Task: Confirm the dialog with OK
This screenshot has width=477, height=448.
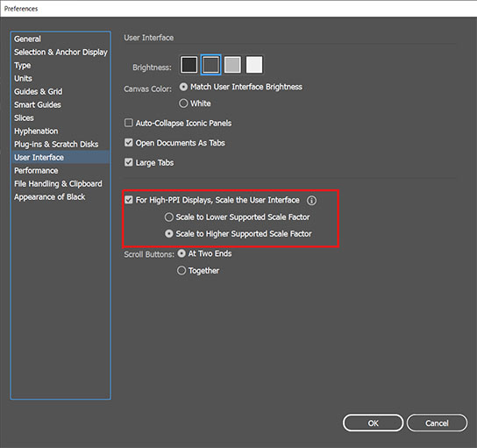Action: [373, 423]
